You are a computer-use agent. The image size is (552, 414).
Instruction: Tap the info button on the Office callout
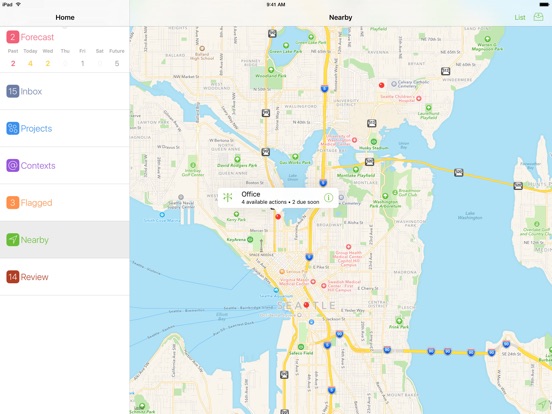pyautogui.click(x=328, y=198)
